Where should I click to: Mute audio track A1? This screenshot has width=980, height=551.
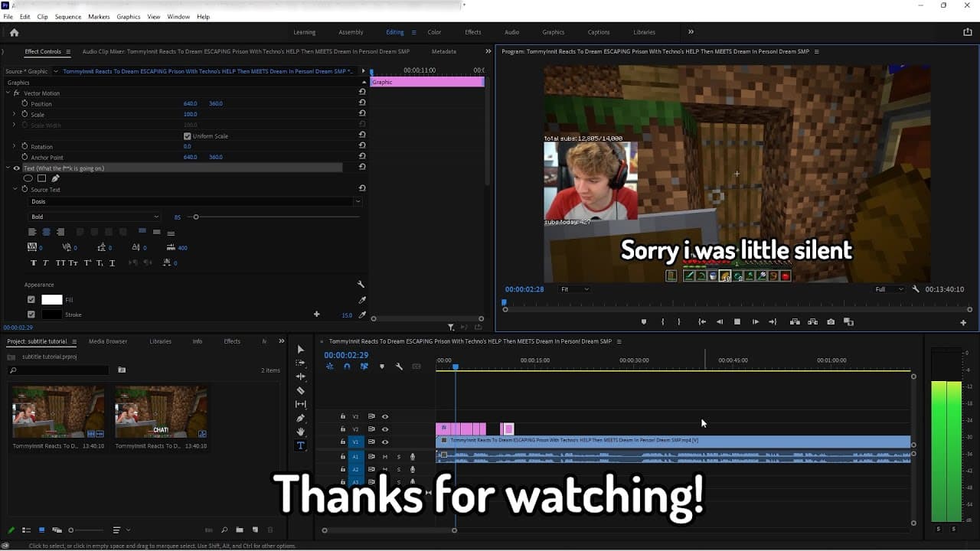point(385,457)
